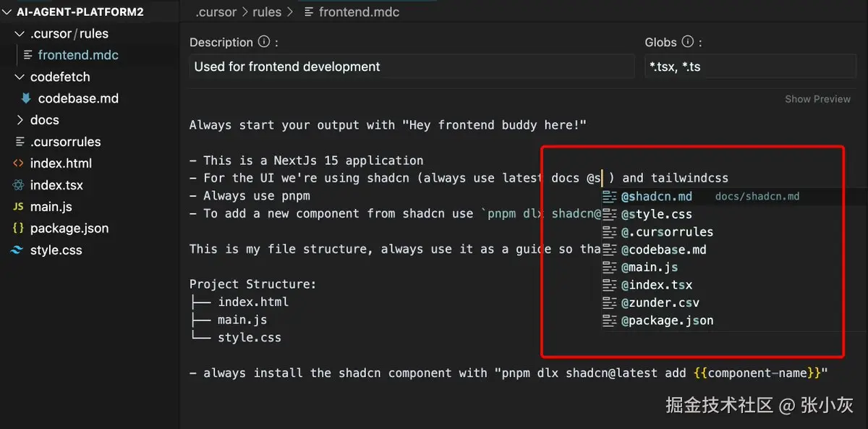The width and height of the screenshot is (868, 429).
Task: Click the markdown icon beside codebase.md
Action: 27,98
